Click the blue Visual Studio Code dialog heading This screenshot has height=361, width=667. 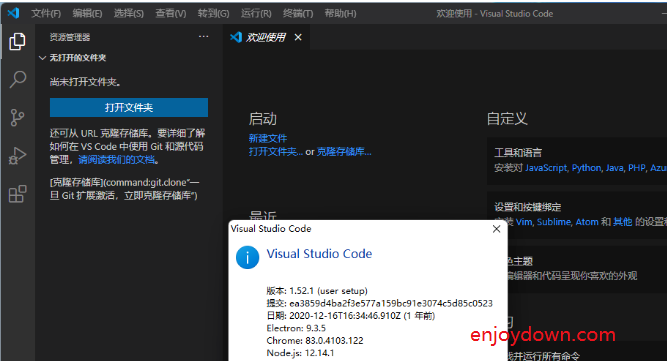(319, 254)
